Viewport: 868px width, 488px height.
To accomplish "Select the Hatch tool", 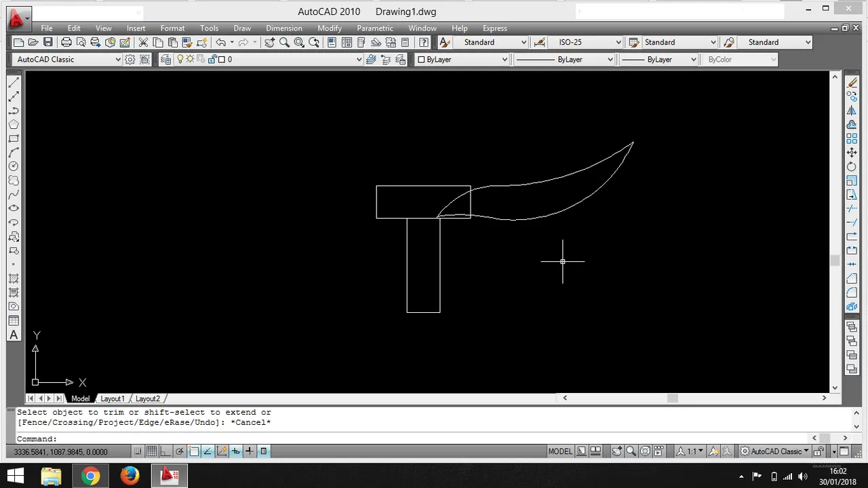I will pos(14,279).
